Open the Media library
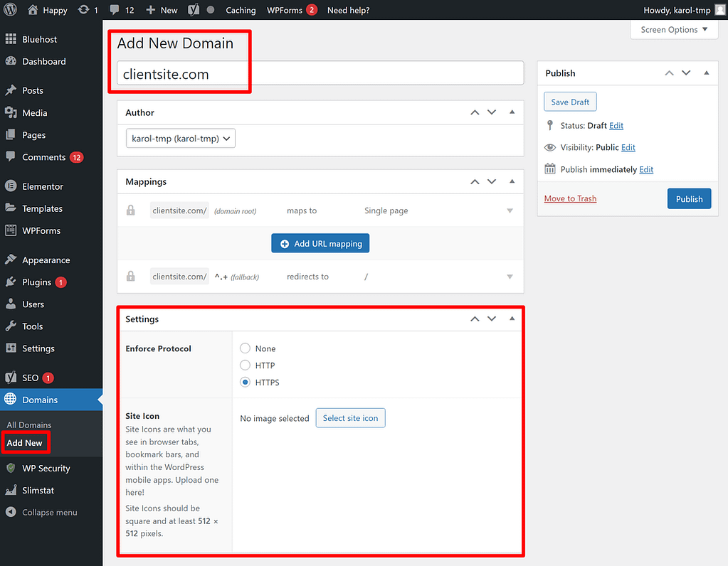The image size is (728, 566). 33,112
